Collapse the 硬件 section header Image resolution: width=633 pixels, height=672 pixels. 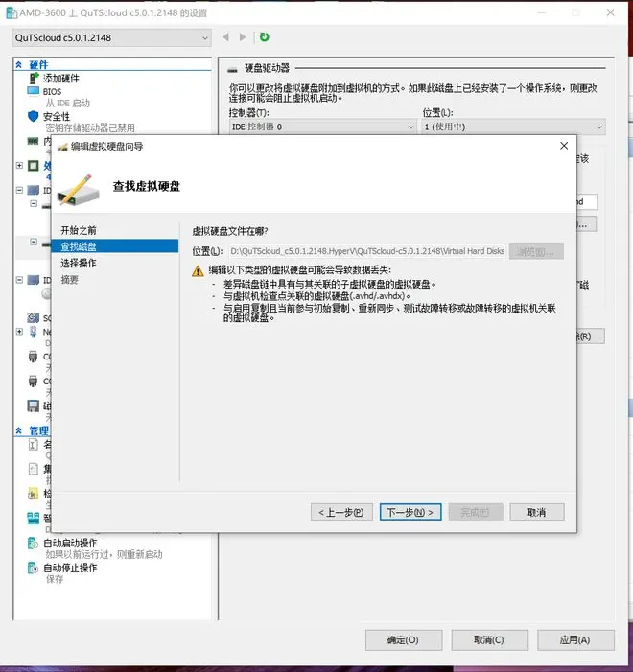click(19, 65)
